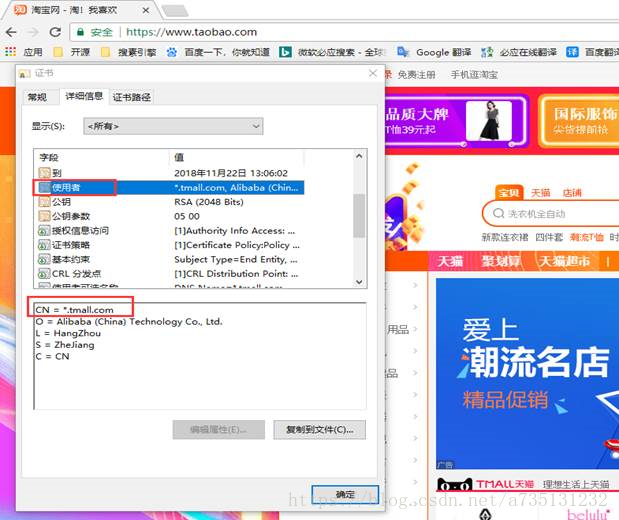Select the 宝贝 search tab
This screenshot has height=520, width=619.
[x=509, y=192]
